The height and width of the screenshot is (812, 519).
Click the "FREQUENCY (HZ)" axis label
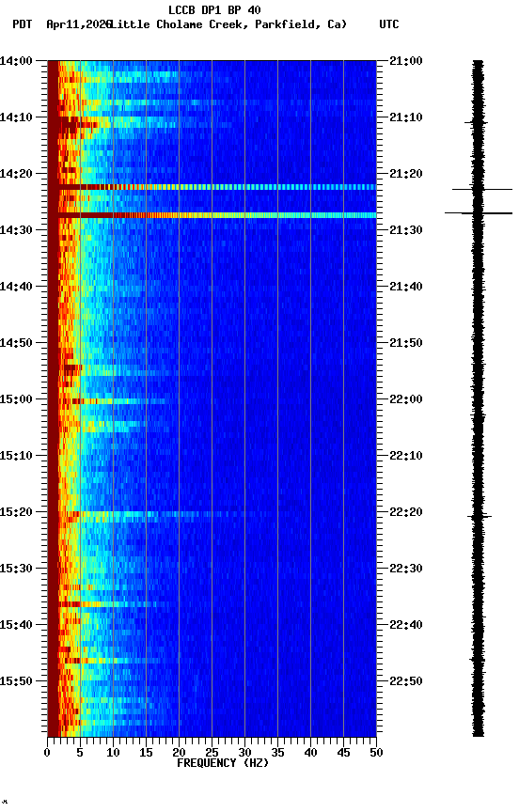coord(223,763)
